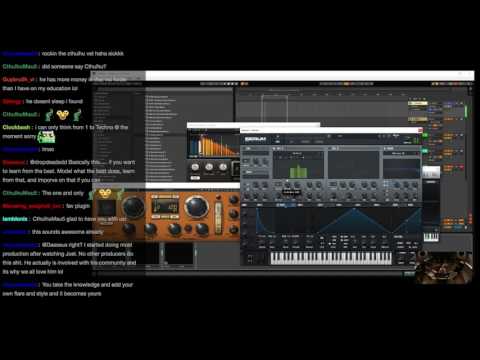Click the Serum filter response display
This screenshot has width=480, height=360.
[x=401, y=168]
